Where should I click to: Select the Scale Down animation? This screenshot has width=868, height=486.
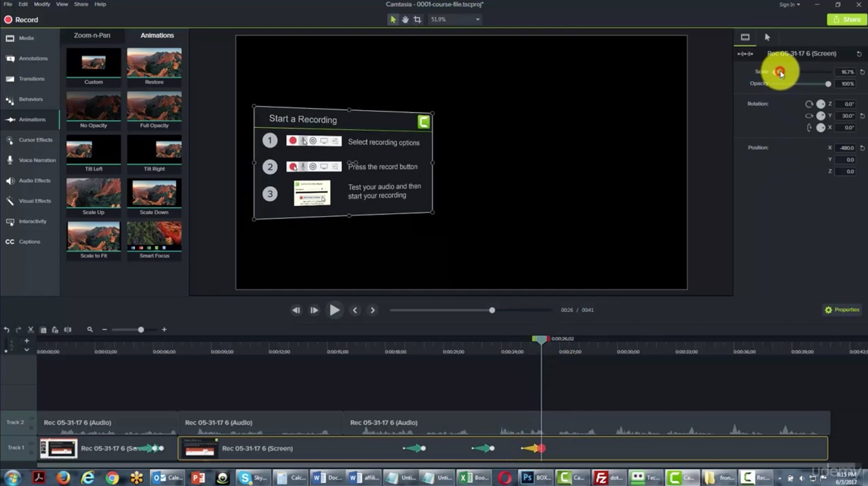pos(154,197)
